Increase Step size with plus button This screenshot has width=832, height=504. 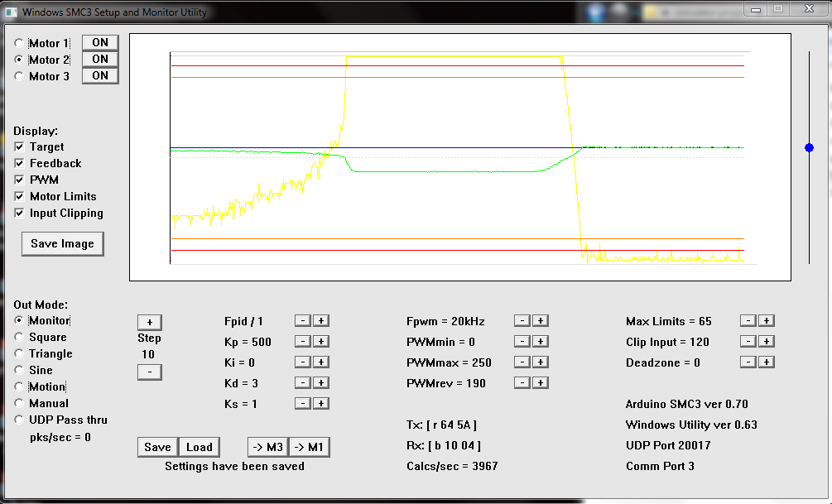click(149, 322)
